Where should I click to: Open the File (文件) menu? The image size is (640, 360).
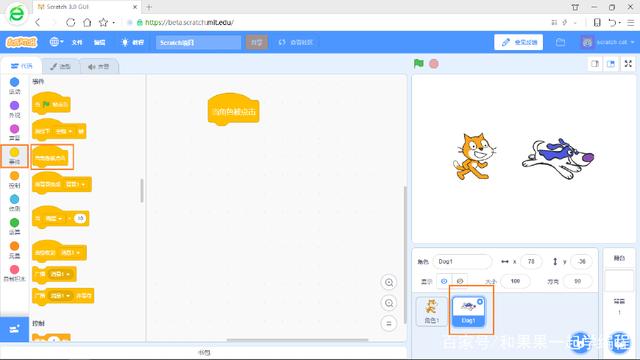[77, 42]
